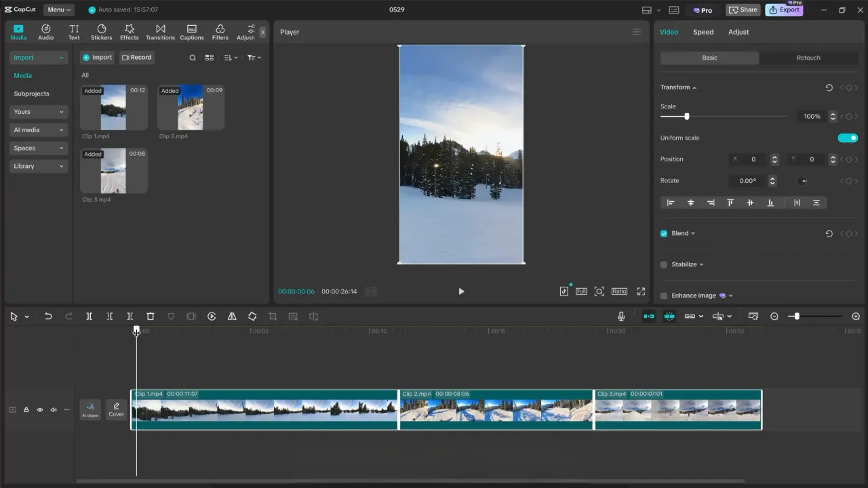Viewport: 868px width, 488px height.
Task: Click the timeline zoom-out minus icon
Action: click(x=774, y=317)
